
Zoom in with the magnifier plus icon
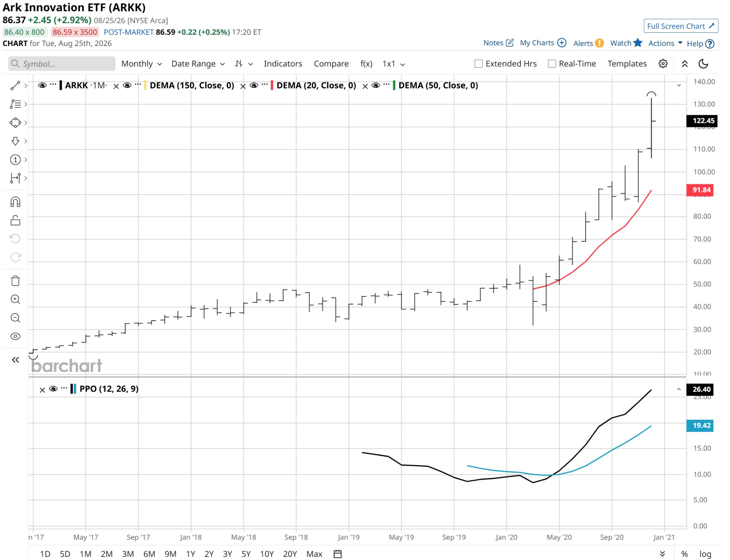pyautogui.click(x=15, y=299)
